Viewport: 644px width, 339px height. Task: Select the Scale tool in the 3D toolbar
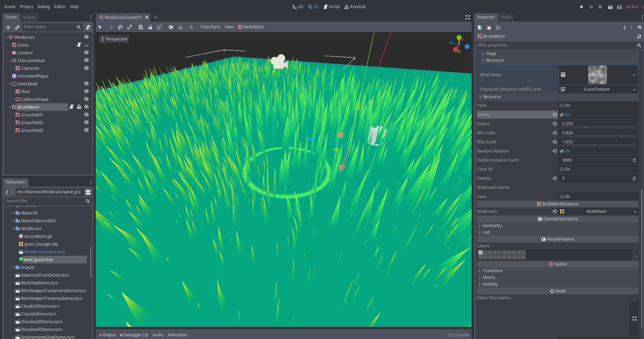tap(130, 27)
